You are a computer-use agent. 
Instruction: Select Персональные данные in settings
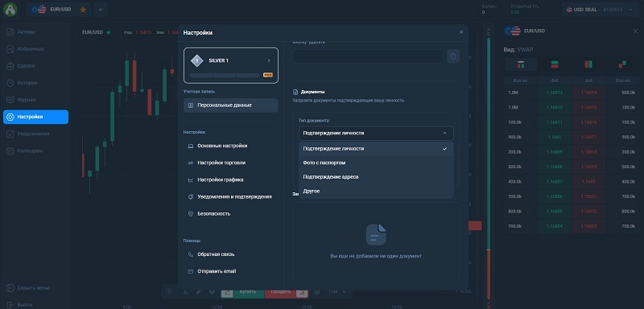click(230, 105)
